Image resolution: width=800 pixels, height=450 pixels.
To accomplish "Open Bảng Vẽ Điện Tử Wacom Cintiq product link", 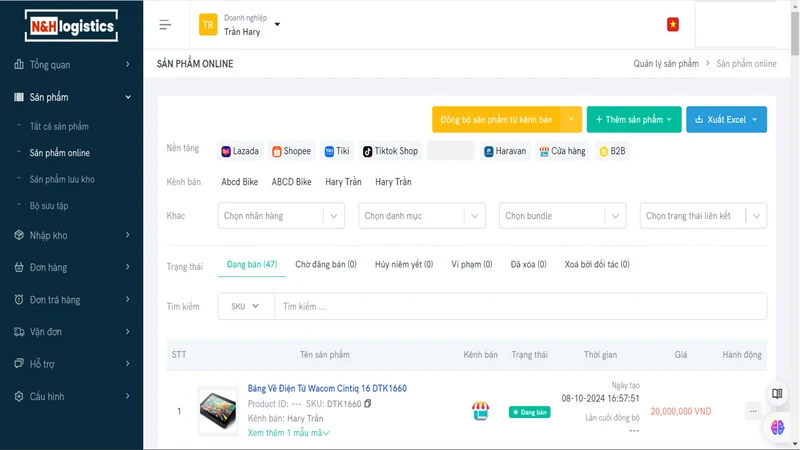I will 327,388.
